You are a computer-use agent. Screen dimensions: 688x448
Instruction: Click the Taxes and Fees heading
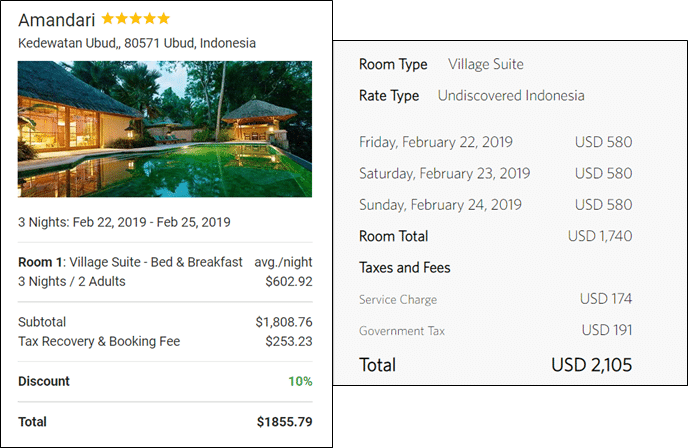[404, 268]
